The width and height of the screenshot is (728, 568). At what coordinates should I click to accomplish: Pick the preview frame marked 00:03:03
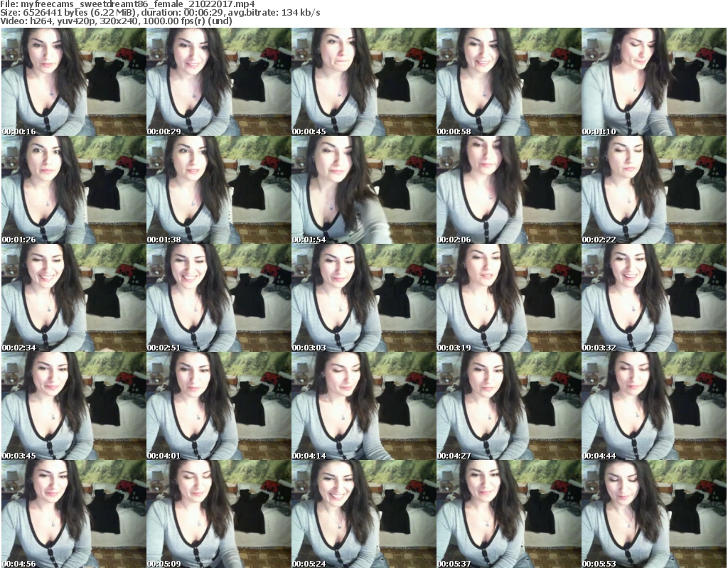(x=363, y=298)
